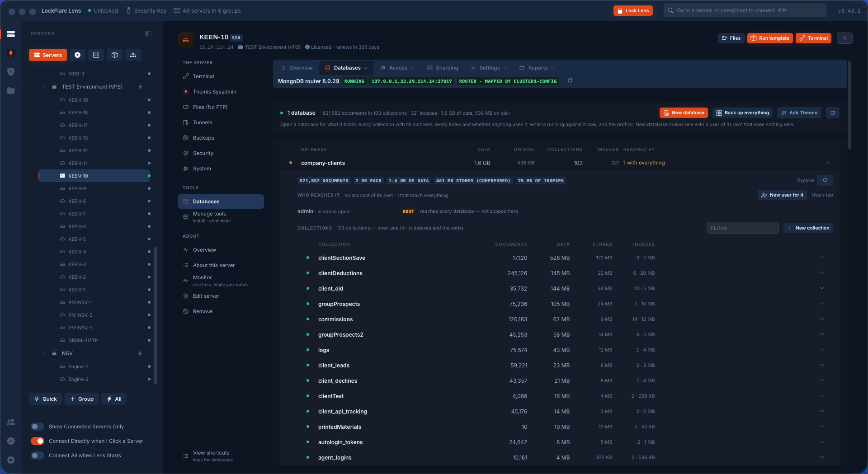Open the Reports tab dropdown

pos(537,68)
